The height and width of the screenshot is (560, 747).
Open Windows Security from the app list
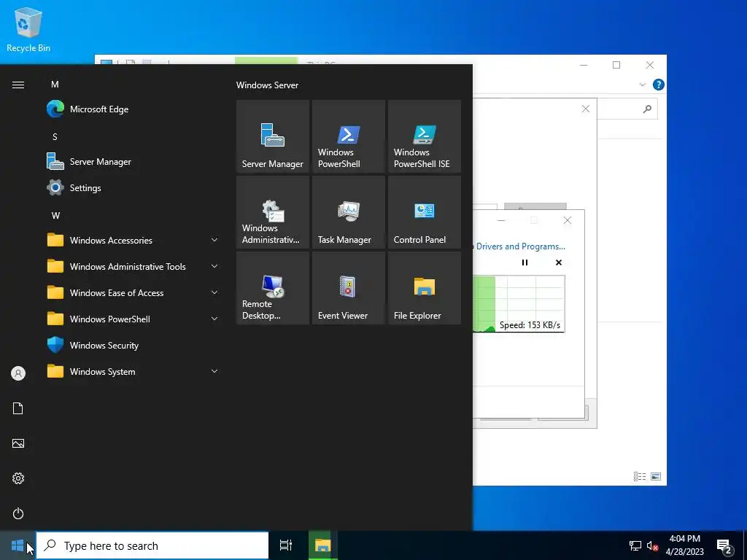tap(133, 345)
